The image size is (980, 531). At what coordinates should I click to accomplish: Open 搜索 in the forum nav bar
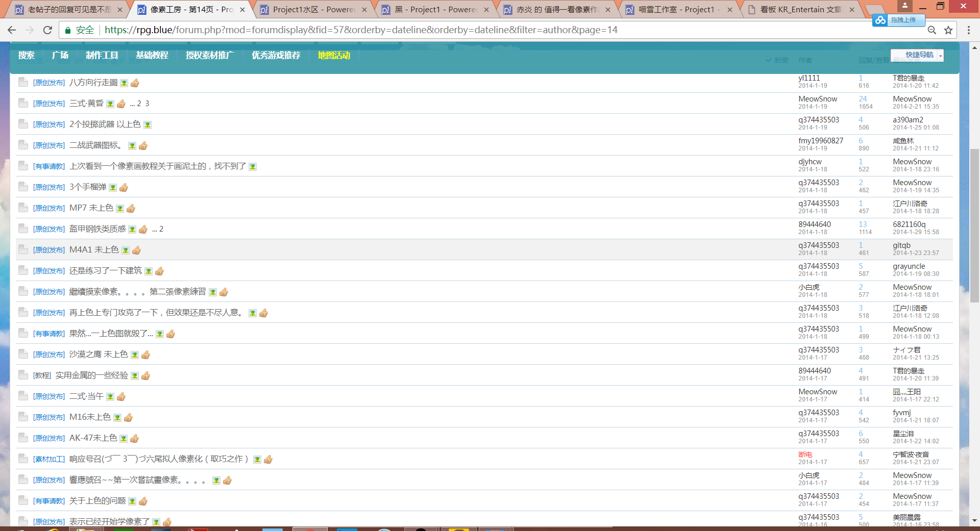pyautogui.click(x=27, y=55)
